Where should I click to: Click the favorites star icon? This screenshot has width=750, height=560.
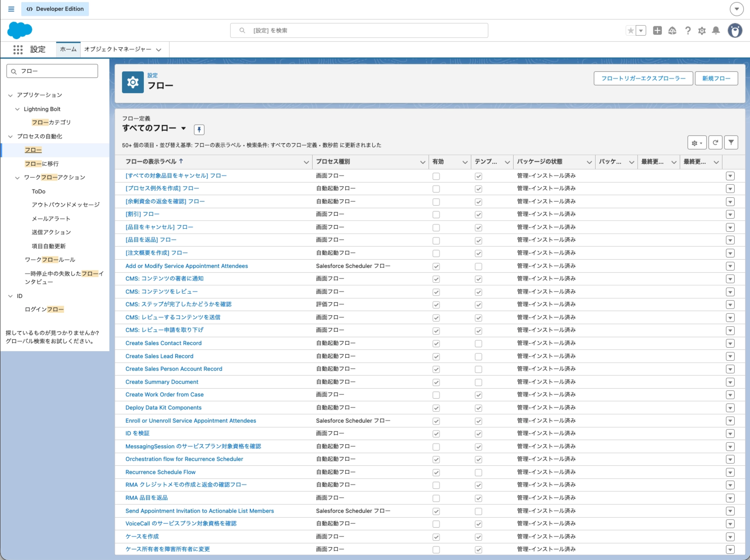[x=631, y=31]
